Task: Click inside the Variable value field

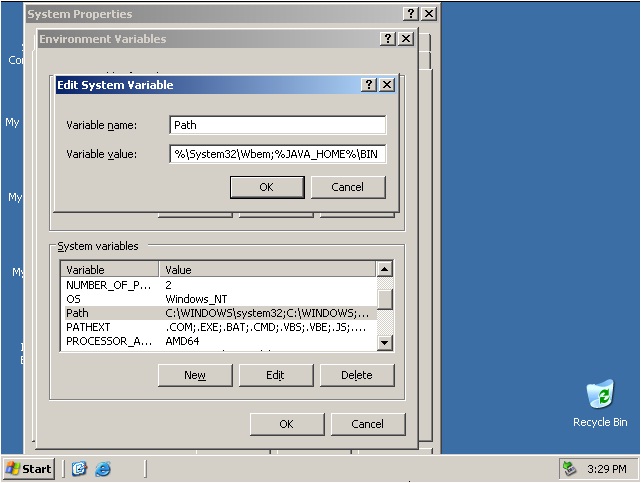Action: (x=277, y=154)
